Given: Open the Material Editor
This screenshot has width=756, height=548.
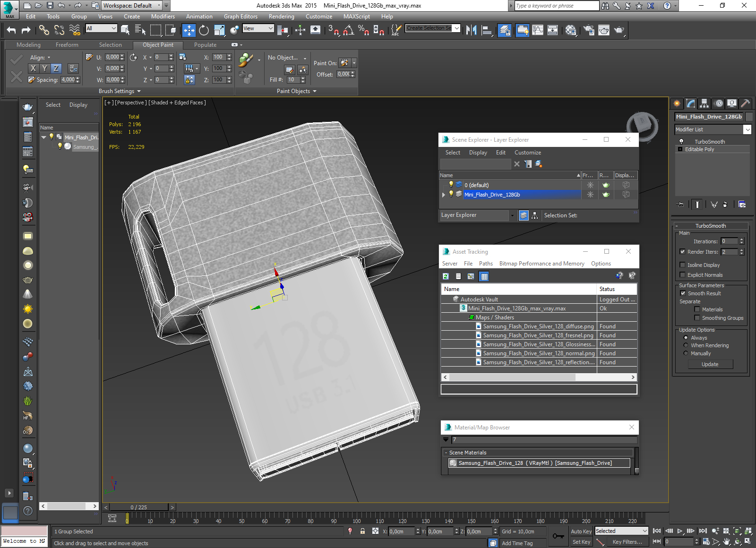Looking at the screenshot, I should click(x=571, y=30).
